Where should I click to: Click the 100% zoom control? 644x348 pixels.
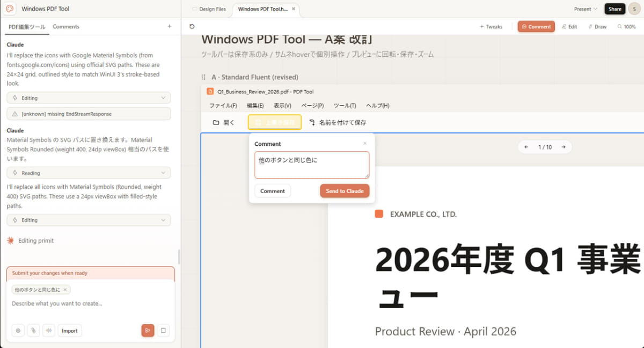point(626,26)
